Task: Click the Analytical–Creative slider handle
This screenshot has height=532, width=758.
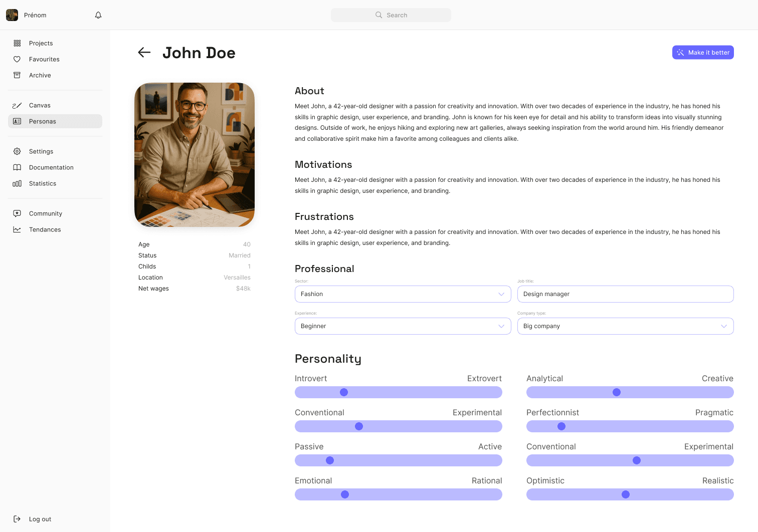Action: coord(617,392)
